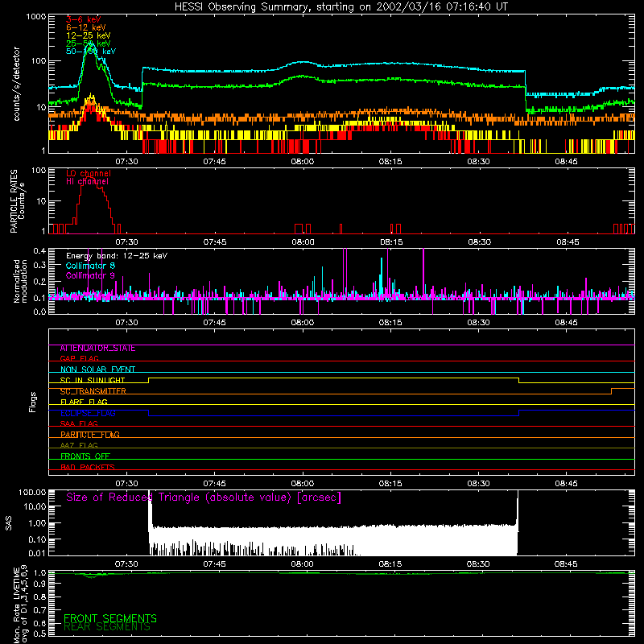
Task: Select the PARTICLE_FLAG label
Action: [x=90, y=435]
